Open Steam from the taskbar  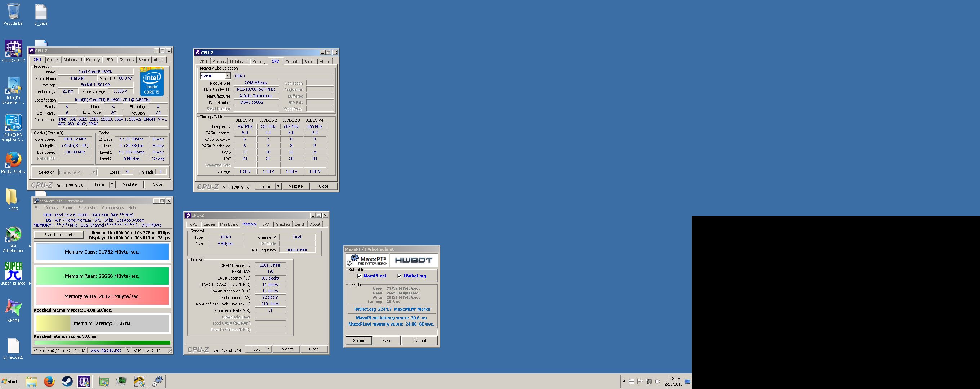point(67,381)
